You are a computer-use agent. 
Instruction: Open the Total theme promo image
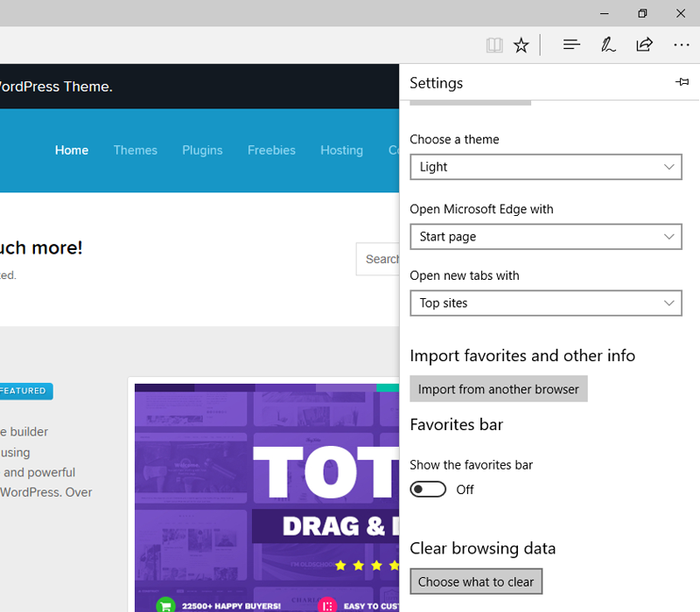(267, 497)
